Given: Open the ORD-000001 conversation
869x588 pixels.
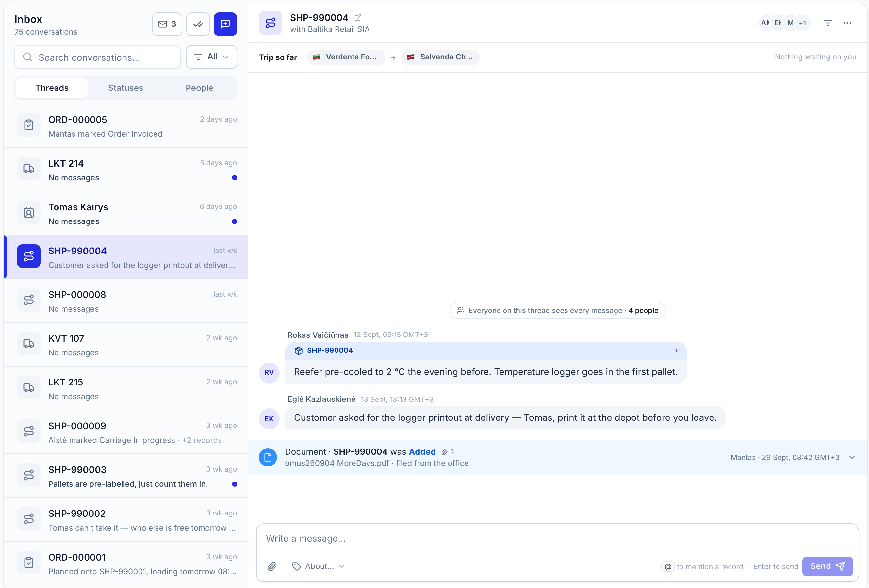Looking at the screenshot, I should 126,563.
